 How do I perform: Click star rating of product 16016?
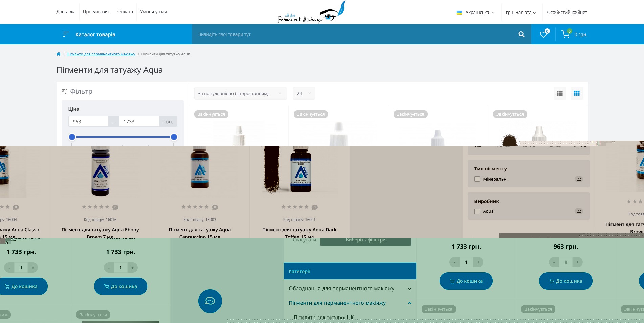click(x=96, y=207)
